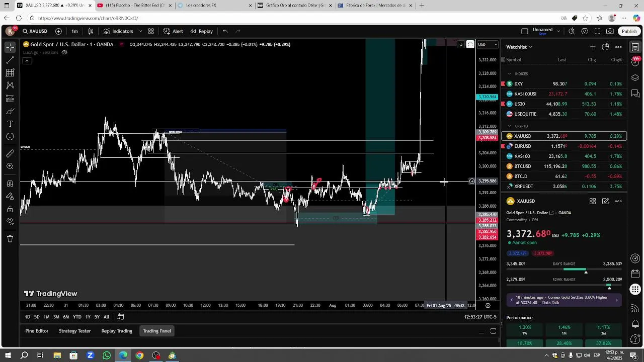The width and height of the screenshot is (644, 362).
Task: Select XRPUSDT in the watchlist
Action: pyautogui.click(x=564, y=187)
